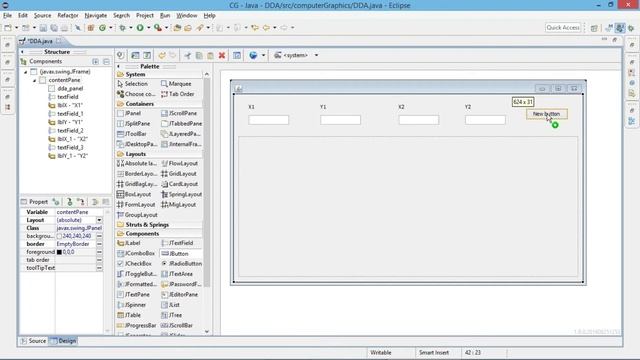Edit the toolTipText property ellipsis button
640x360 pixels.
(99, 268)
